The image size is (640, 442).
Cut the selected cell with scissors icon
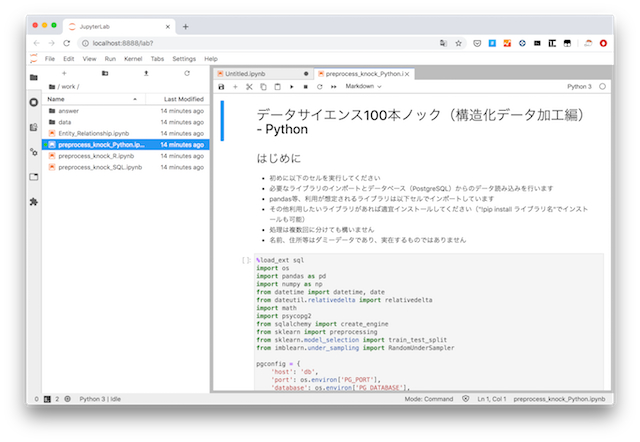(249, 87)
